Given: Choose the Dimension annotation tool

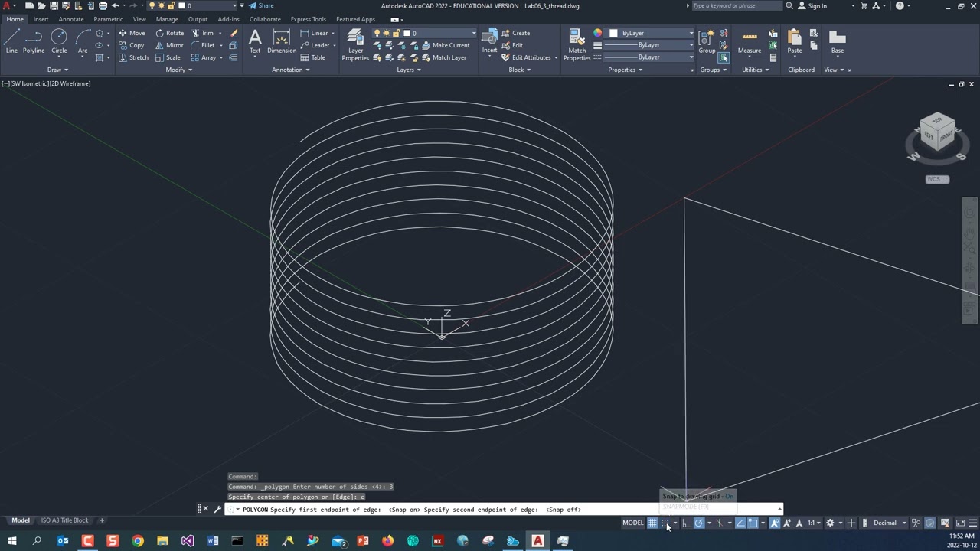Looking at the screenshot, I should [281, 41].
